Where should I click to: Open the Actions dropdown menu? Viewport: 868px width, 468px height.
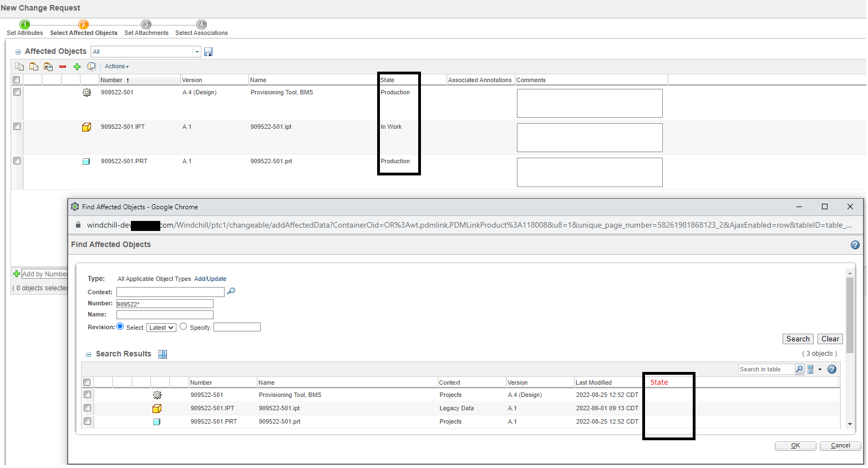(116, 66)
